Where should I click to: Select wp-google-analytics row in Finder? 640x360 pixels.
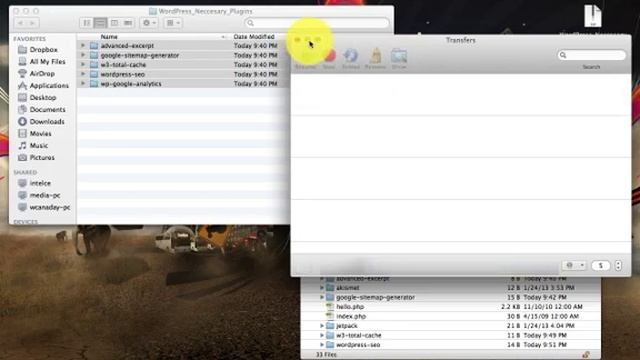(x=183, y=84)
